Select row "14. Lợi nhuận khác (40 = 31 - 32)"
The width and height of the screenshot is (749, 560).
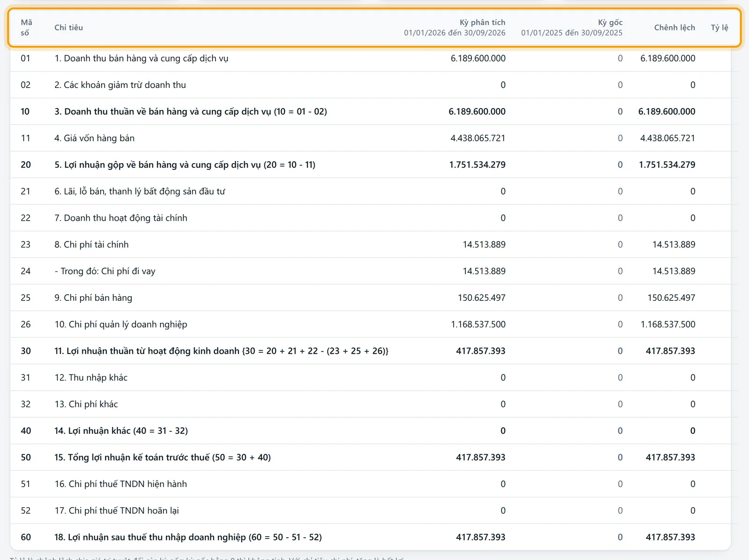click(370, 431)
